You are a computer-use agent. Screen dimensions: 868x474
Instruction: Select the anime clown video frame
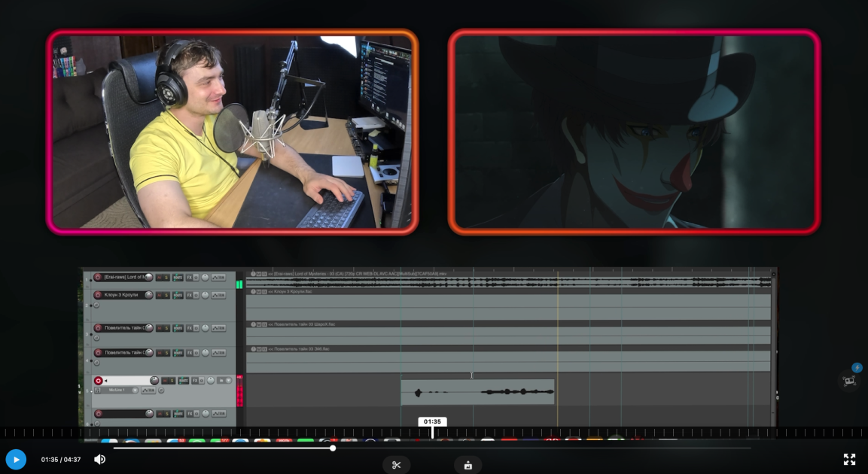click(x=634, y=132)
